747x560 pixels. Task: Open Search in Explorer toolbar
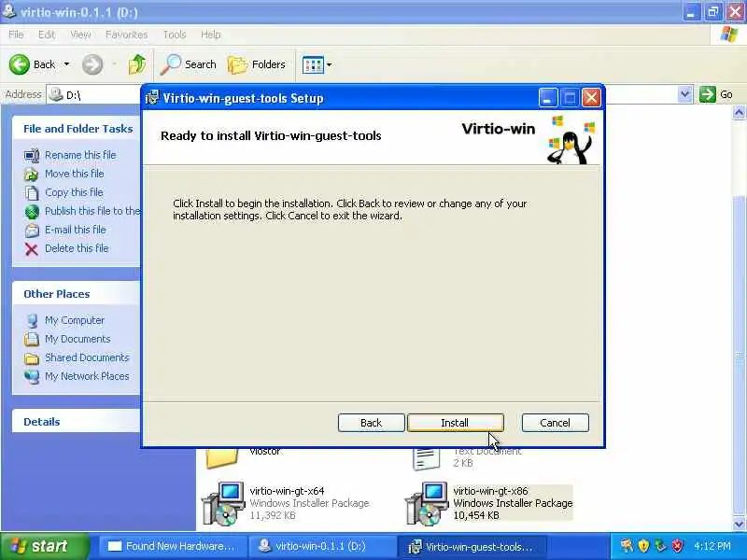(x=189, y=64)
